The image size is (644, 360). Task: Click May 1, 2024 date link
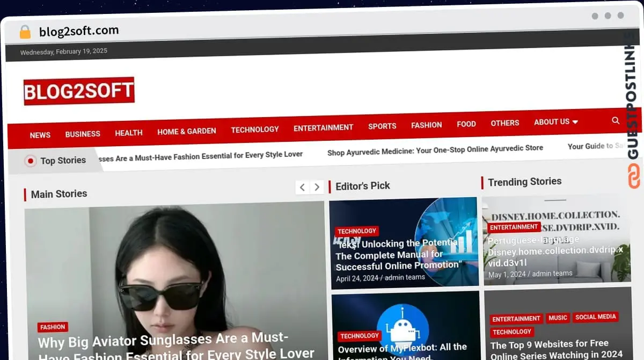(506, 274)
